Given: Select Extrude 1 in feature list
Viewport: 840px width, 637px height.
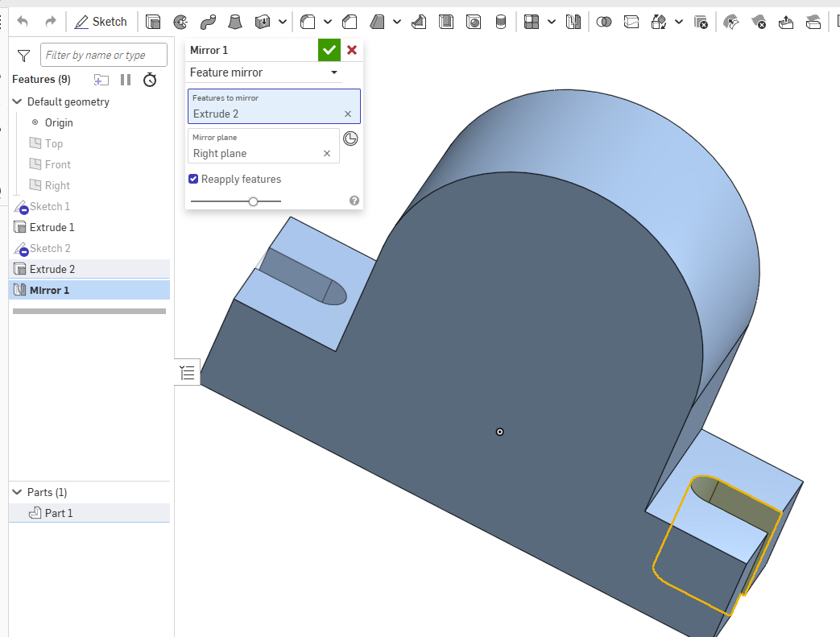Looking at the screenshot, I should 52,227.
